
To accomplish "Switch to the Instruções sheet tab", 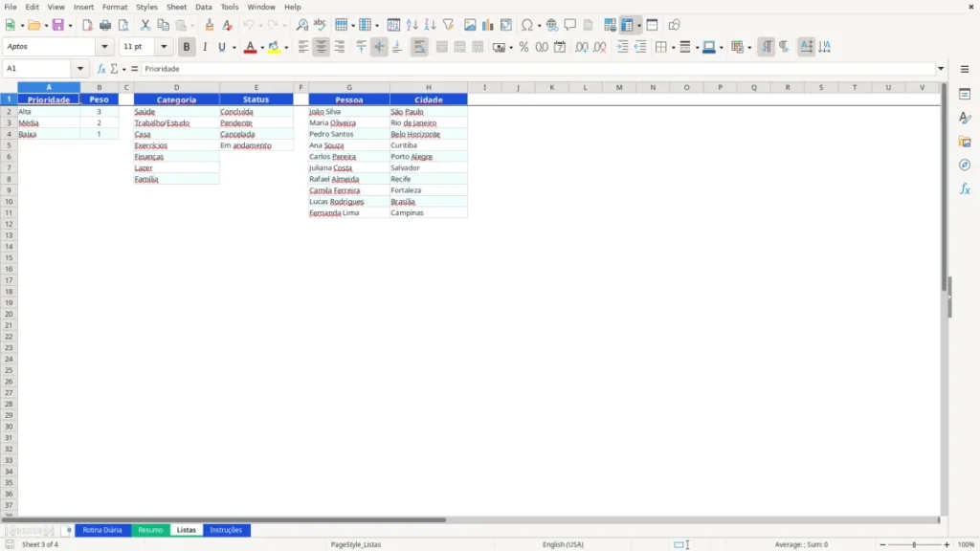I will tap(226, 530).
